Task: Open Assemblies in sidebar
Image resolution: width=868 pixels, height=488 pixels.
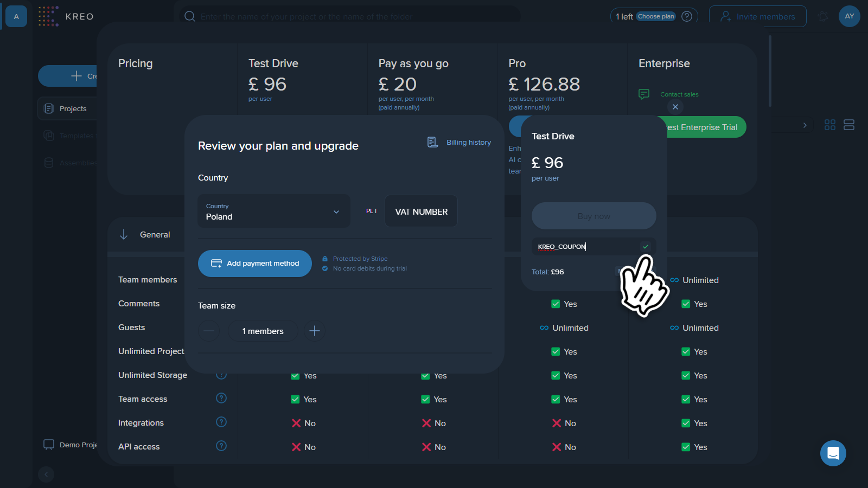Action: tap(71, 163)
